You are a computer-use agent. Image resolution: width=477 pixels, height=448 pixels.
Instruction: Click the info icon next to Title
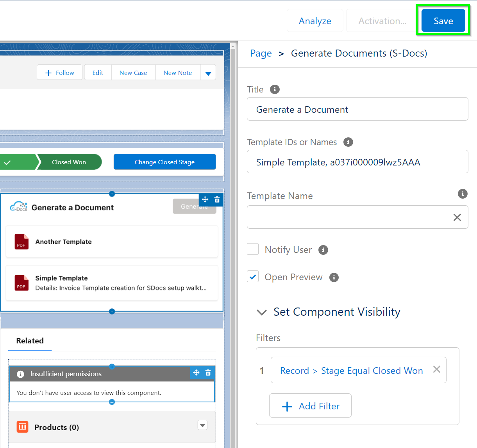pos(275,89)
